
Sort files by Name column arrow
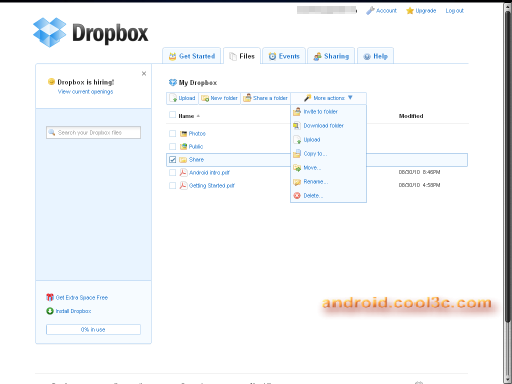click(x=198, y=116)
